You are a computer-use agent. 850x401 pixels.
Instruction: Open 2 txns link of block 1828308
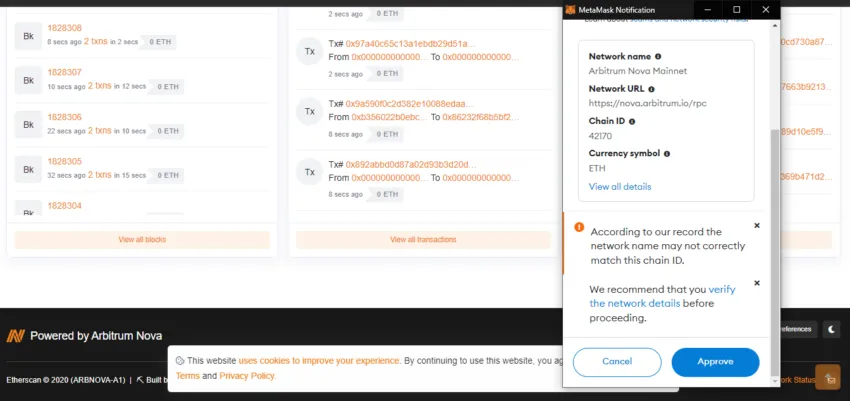pos(95,41)
